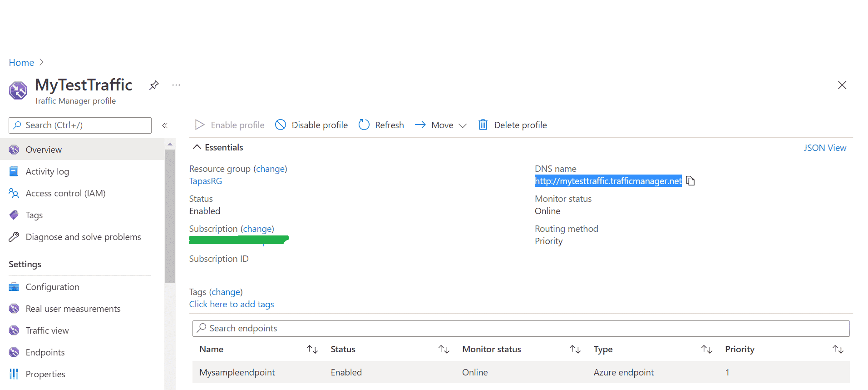Sort endpoints by Priority column arrows
Screen dimensions: 868x390
click(838, 349)
